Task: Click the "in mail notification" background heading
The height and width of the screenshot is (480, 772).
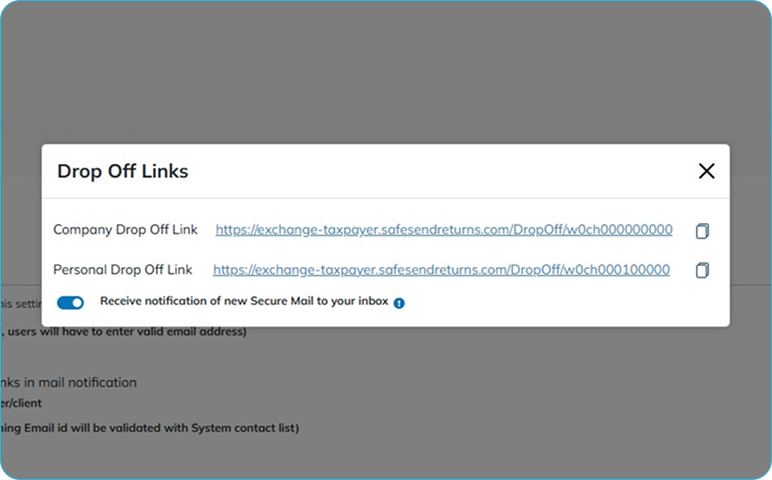Action: click(x=75, y=382)
